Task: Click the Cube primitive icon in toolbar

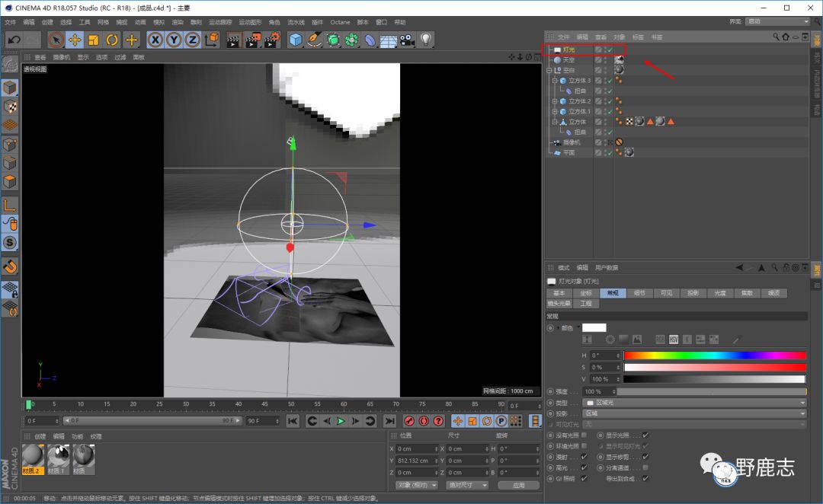Action: click(296, 40)
